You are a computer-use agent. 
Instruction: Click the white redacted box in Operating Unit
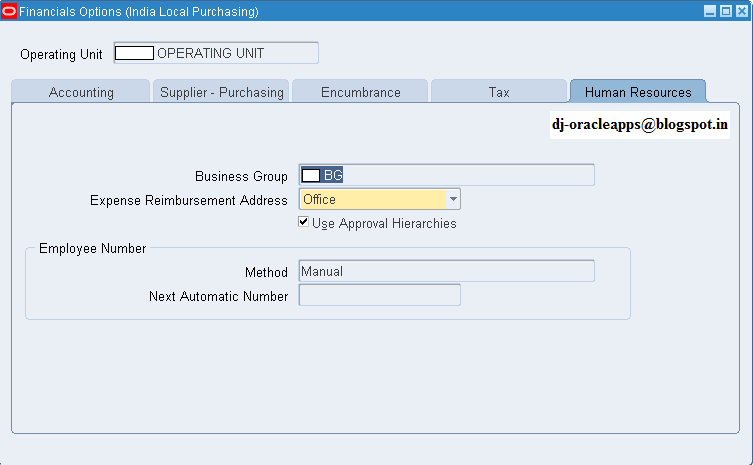click(x=134, y=53)
